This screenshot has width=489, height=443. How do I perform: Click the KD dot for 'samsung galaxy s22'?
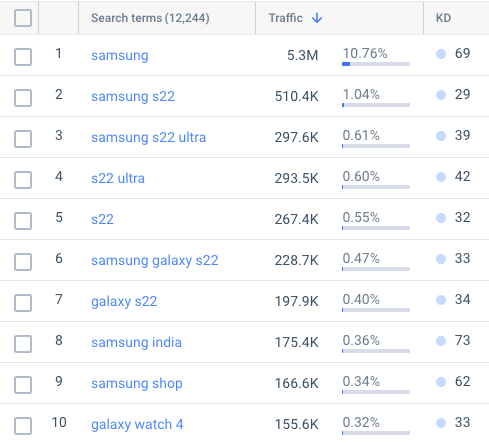tap(441, 259)
